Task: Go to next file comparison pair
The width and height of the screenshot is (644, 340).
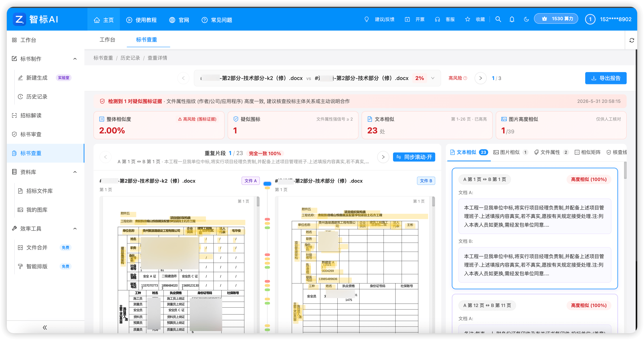Action: point(480,78)
